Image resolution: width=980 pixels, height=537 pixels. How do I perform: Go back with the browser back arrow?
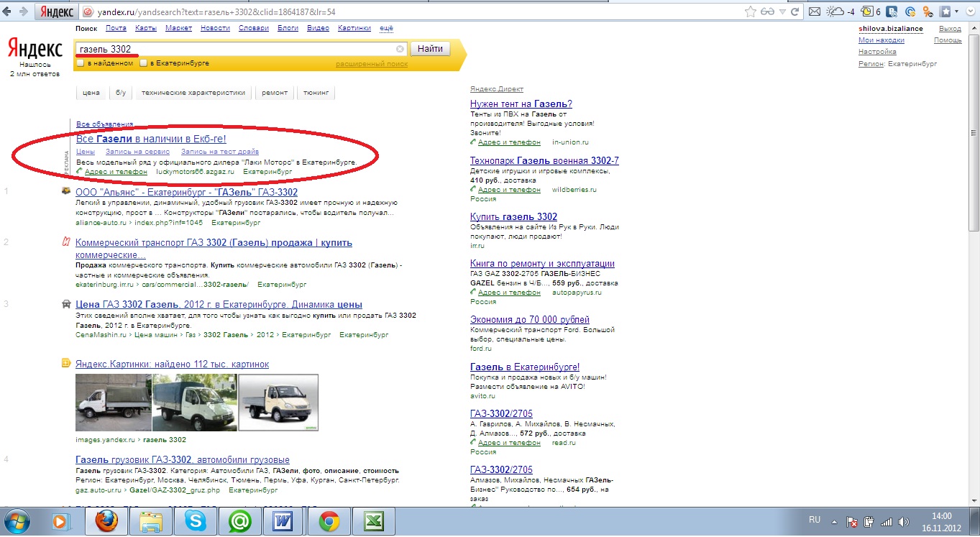click(x=8, y=12)
